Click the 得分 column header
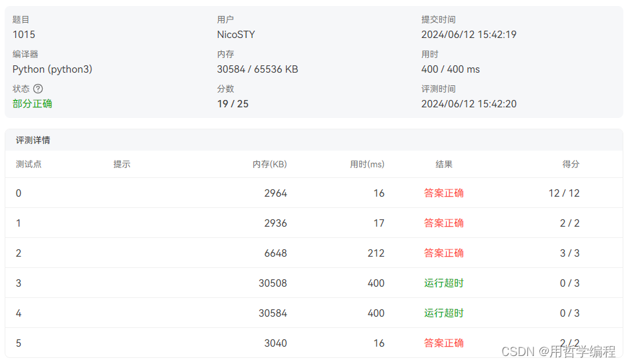The image size is (626, 364). point(571,164)
